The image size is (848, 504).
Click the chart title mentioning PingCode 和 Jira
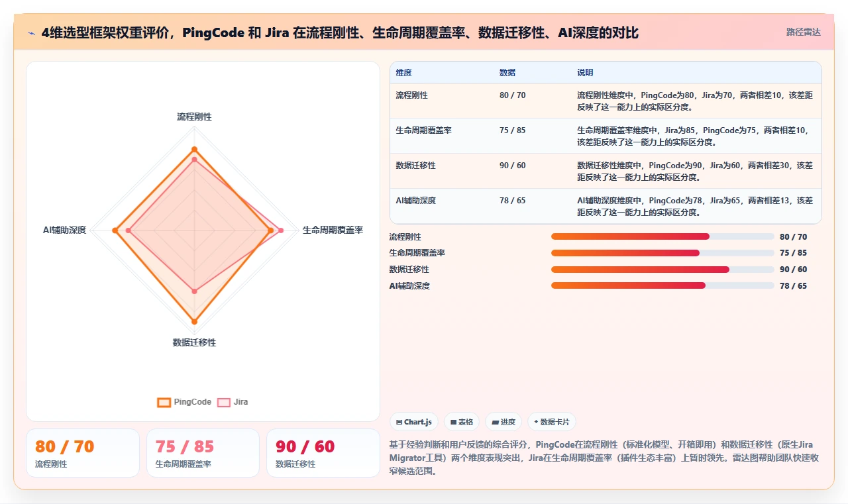click(x=340, y=32)
